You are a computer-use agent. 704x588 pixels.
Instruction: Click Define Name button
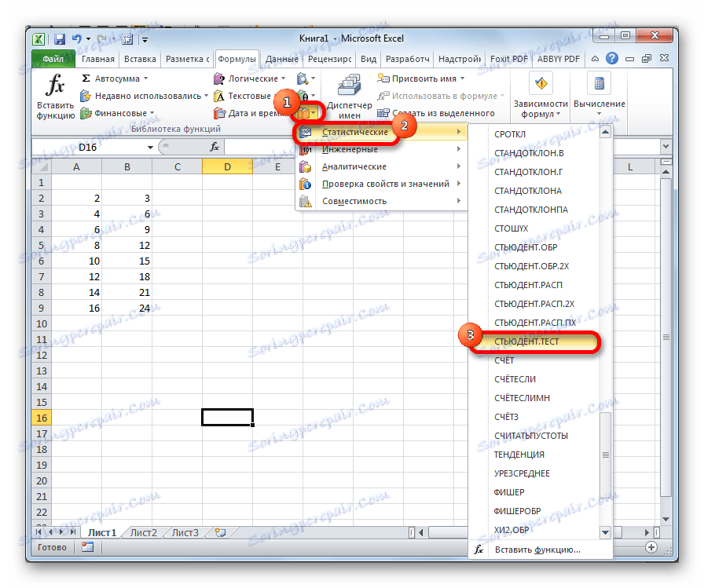coord(420,79)
